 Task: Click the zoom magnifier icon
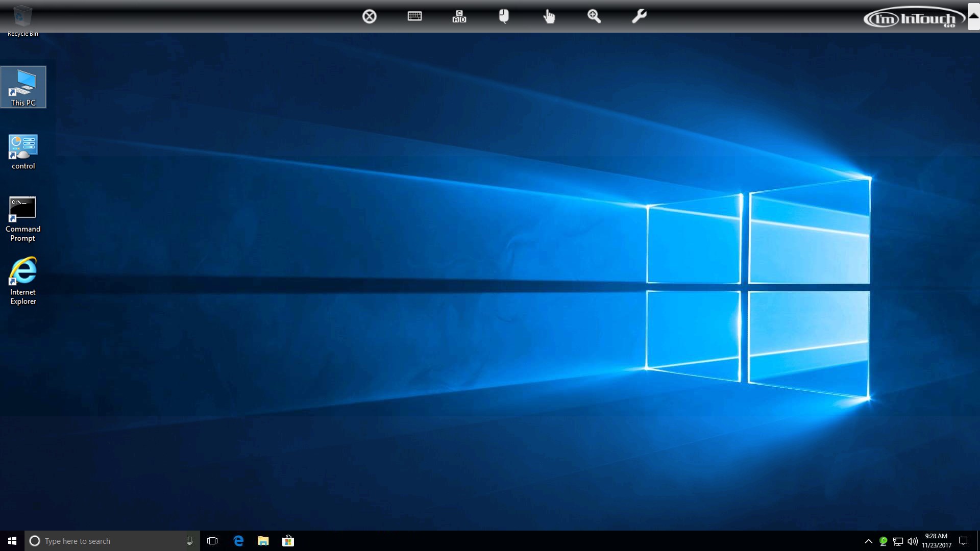594,16
